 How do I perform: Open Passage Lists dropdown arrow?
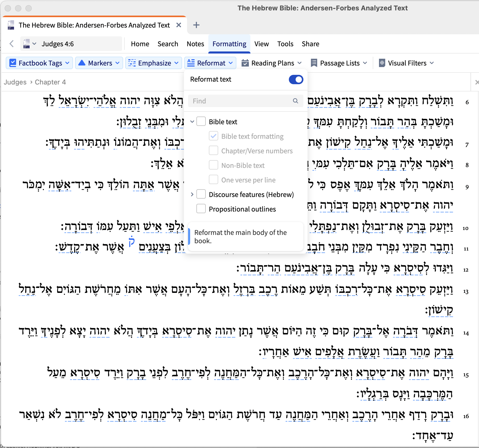click(x=365, y=63)
